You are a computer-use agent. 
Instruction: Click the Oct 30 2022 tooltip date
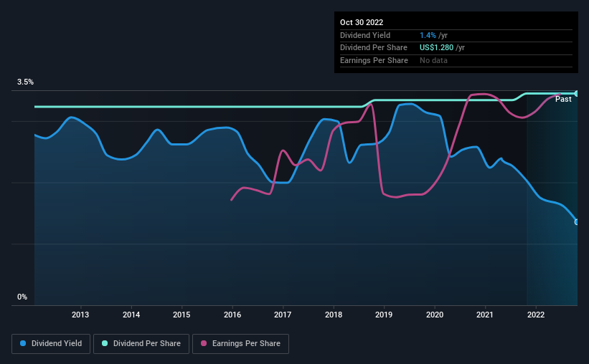362,22
